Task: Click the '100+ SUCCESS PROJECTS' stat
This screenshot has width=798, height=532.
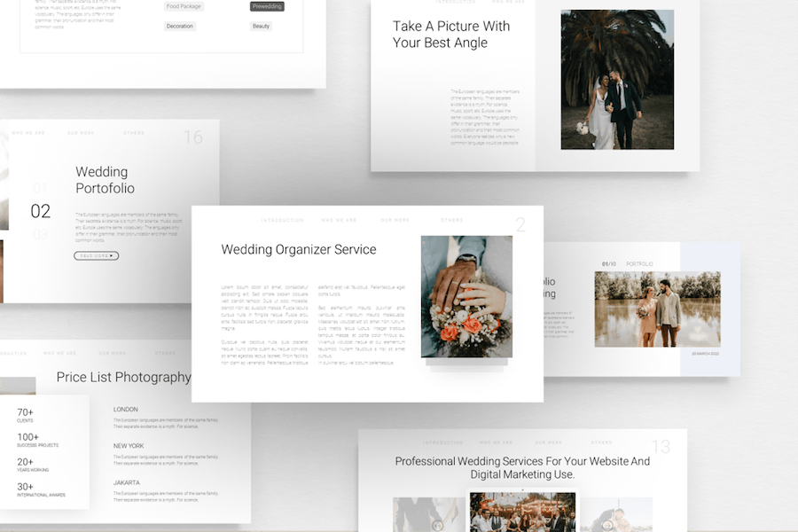Action: point(37,440)
